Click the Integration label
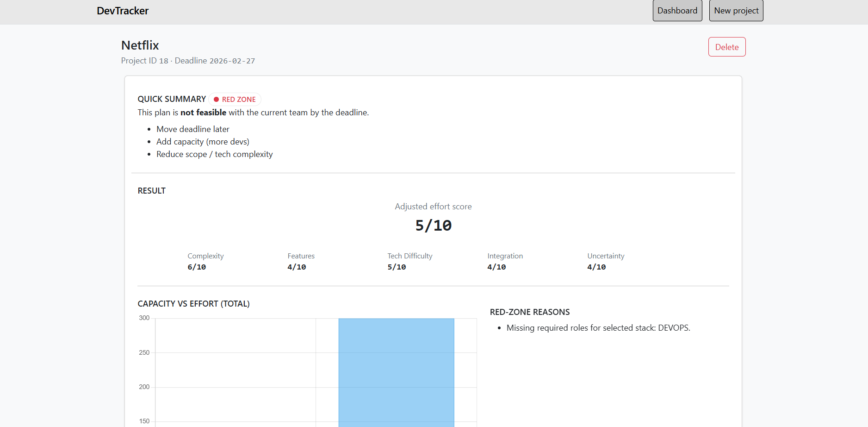This screenshot has height=427, width=868. (505, 256)
